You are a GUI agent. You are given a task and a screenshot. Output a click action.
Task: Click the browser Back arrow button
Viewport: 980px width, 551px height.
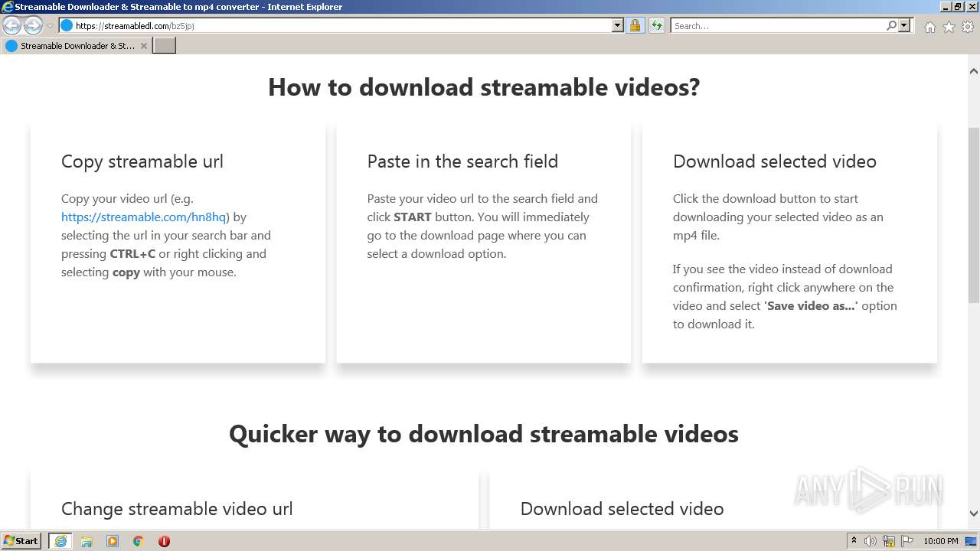(x=12, y=26)
